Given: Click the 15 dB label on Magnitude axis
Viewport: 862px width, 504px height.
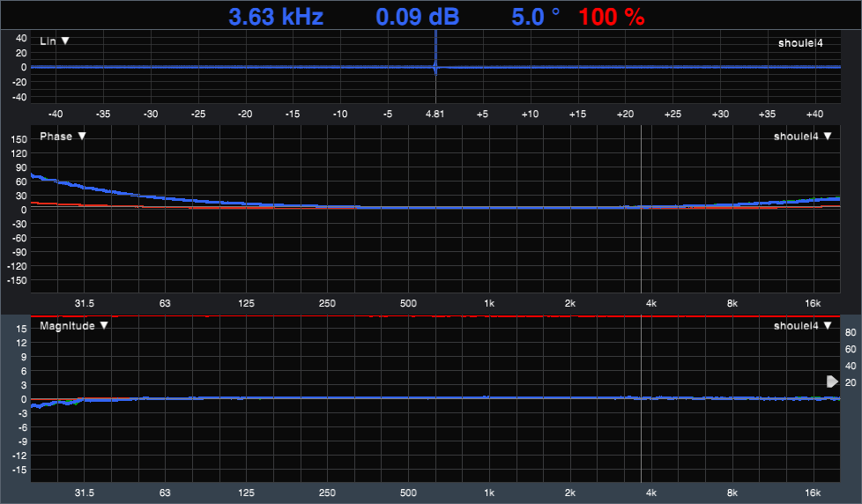Looking at the screenshot, I should 19,328.
